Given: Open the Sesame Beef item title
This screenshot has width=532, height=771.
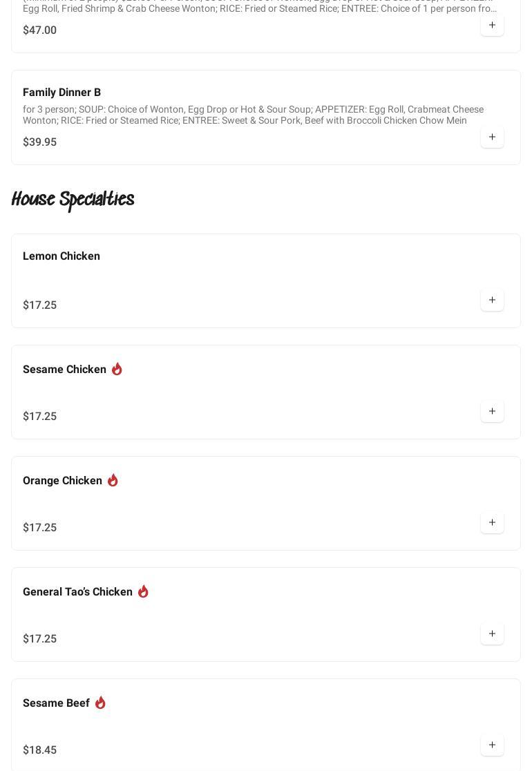Looking at the screenshot, I should (56, 703).
